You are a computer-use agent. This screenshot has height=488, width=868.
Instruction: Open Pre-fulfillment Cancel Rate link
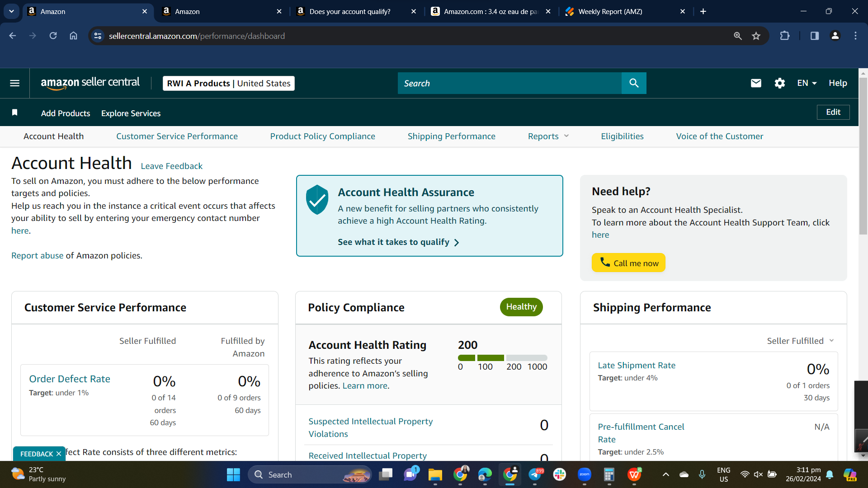coord(641,433)
